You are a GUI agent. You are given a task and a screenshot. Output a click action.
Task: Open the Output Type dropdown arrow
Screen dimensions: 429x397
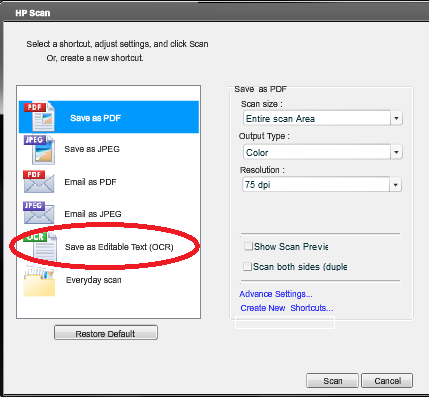point(396,152)
